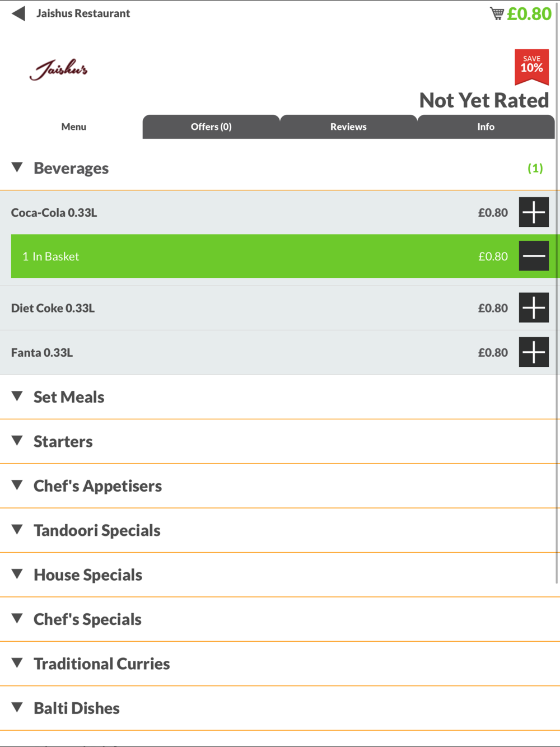Open the House Specials section

click(x=277, y=575)
